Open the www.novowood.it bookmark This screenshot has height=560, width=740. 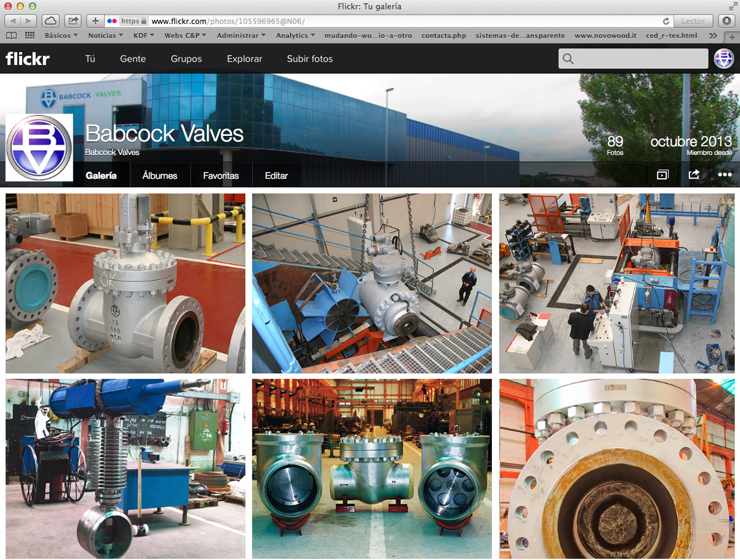(x=605, y=35)
